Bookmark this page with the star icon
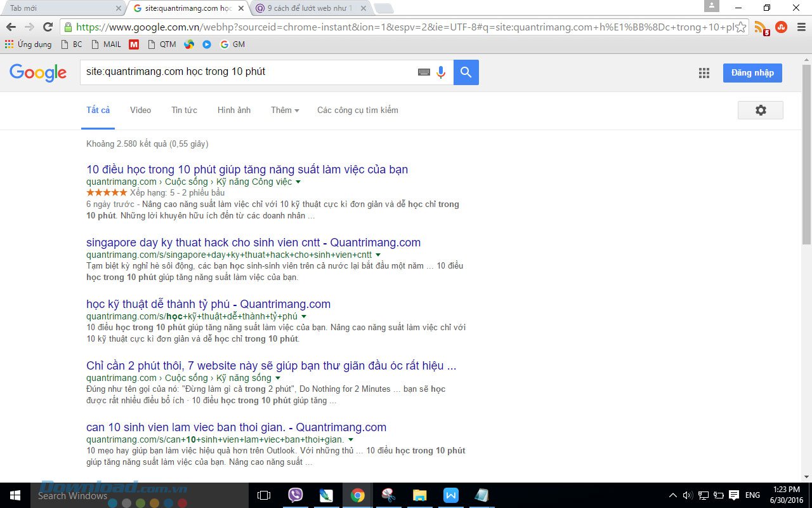 point(740,27)
